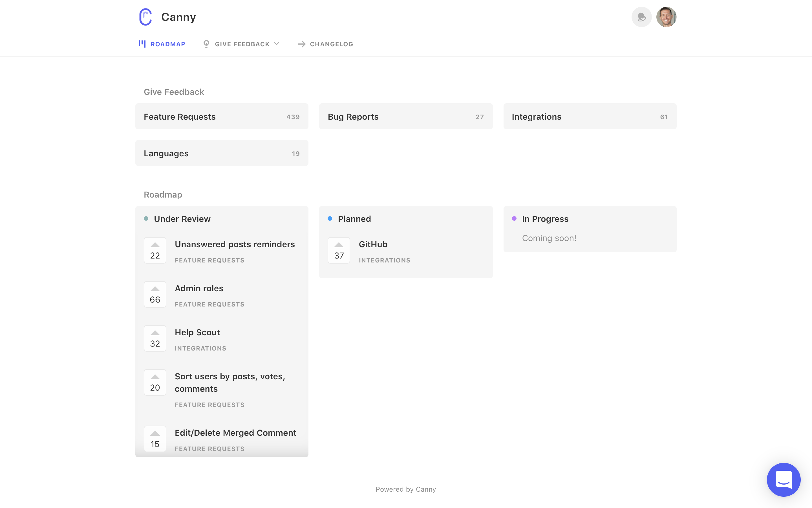This screenshot has width=812, height=508.
Task: Switch to the Roadmap tab
Action: [162, 44]
